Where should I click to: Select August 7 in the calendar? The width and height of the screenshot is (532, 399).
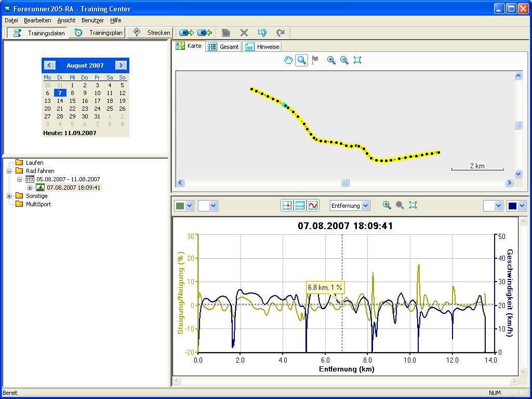pyautogui.click(x=60, y=93)
